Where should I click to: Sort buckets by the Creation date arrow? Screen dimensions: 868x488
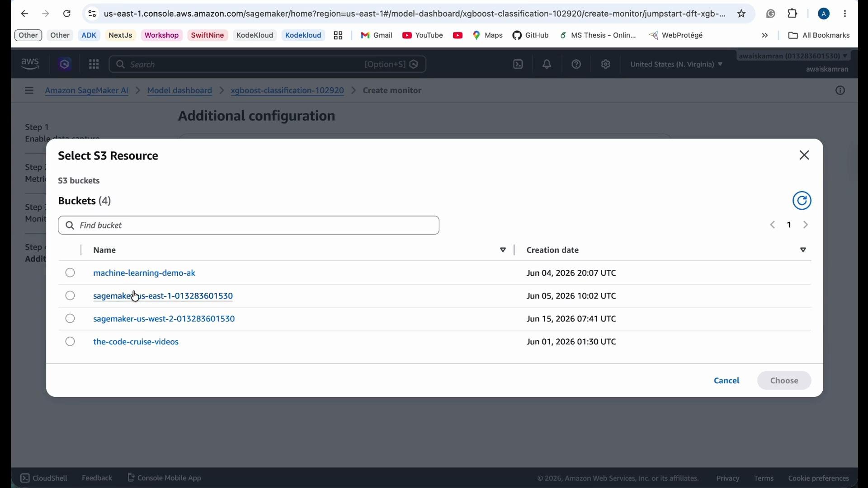point(803,250)
